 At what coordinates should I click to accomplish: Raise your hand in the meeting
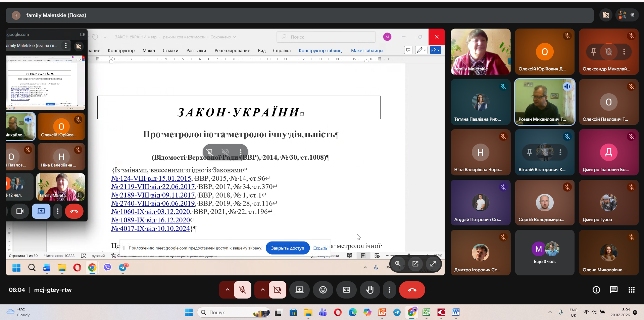pyautogui.click(x=370, y=290)
